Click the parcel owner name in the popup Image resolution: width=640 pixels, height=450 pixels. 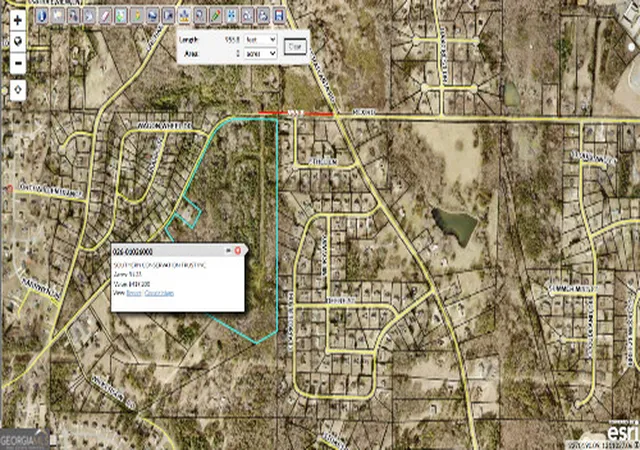[x=160, y=265]
